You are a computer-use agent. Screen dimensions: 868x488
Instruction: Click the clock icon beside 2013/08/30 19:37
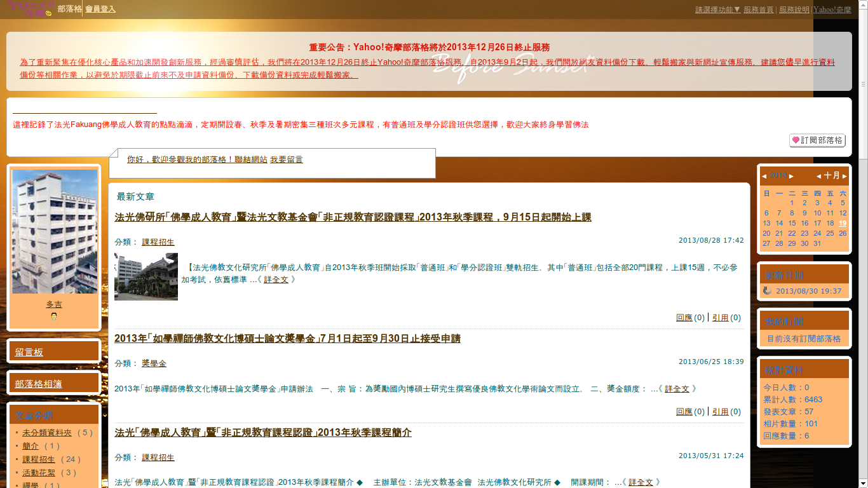coord(767,291)
